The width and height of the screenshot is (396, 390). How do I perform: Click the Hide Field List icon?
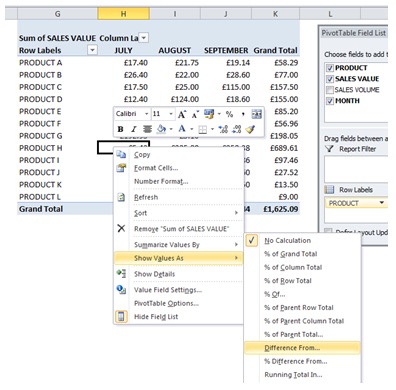tap(121, 317)
